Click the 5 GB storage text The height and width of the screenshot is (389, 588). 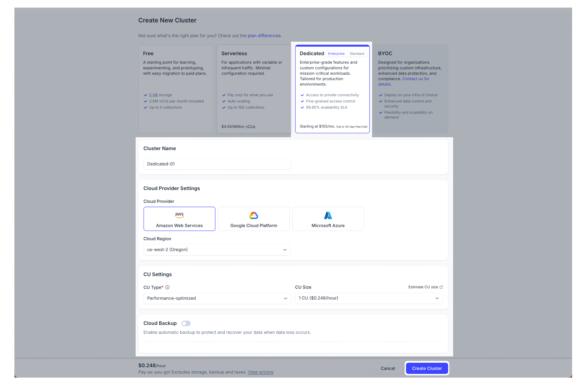pyautogui.click(x=160, y=95)
